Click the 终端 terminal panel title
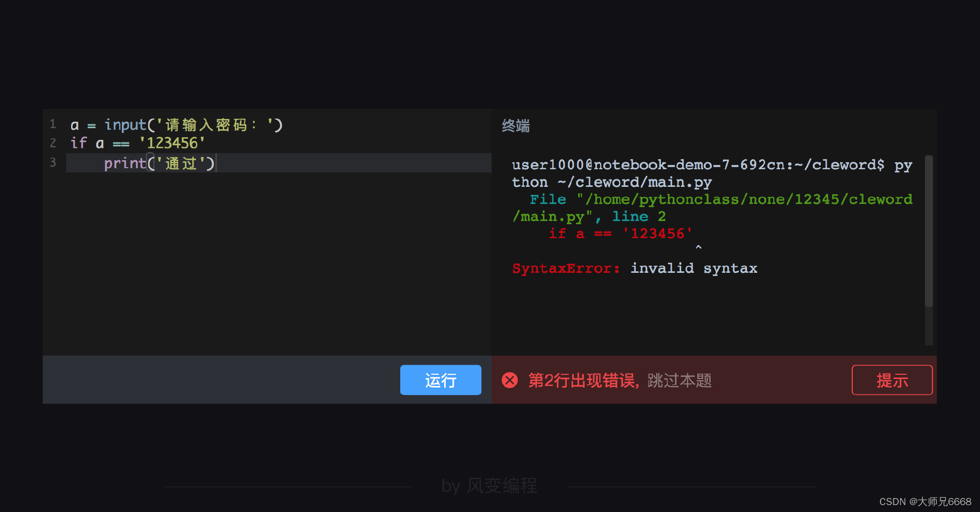980x512 pixels. (x=516, y=126)
